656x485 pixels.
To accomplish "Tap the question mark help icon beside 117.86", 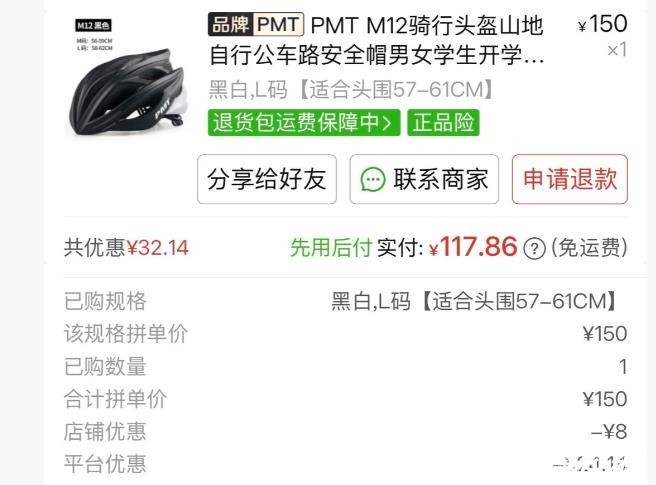I will [534, 249].
